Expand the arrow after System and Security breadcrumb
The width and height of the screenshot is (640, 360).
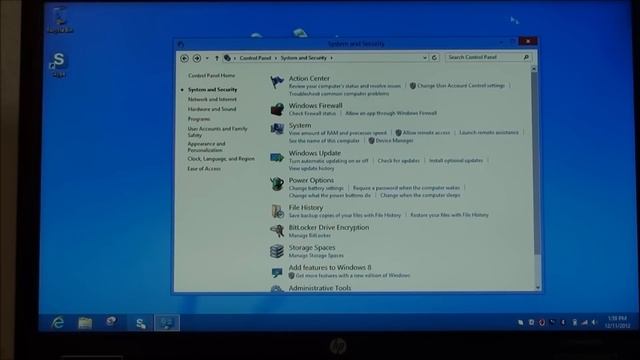tap(331, 58)
